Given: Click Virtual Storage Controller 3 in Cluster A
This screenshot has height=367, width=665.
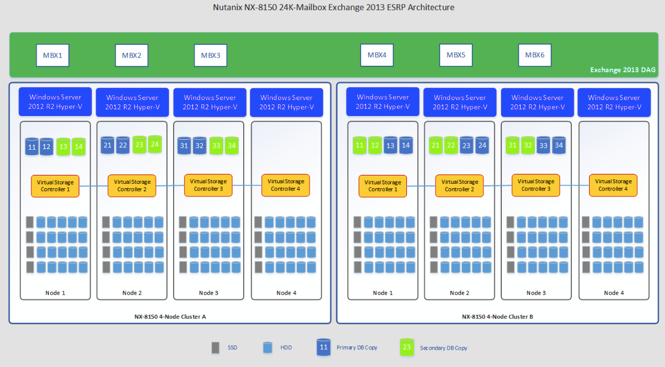Looking at the screenshot, I should click(208, 185).
